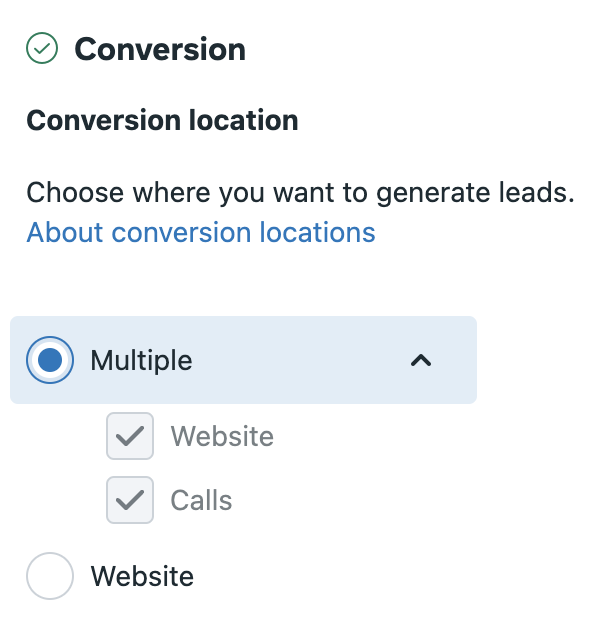592x632 pixels.
Task: Click the gray tick mark inside Calls box
Action: pyautogui.click(x=130, y=500)
